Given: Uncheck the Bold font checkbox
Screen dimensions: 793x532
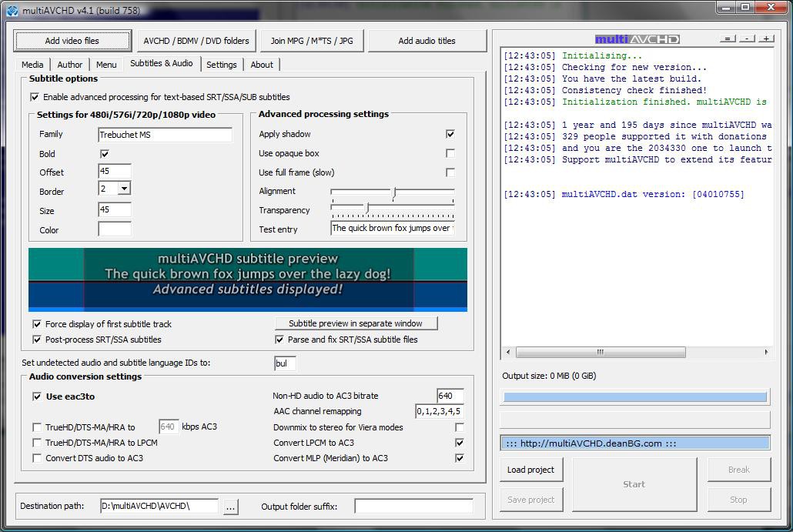Looking at the screenshot, I should pyautogui.click(x=105, y=154).
